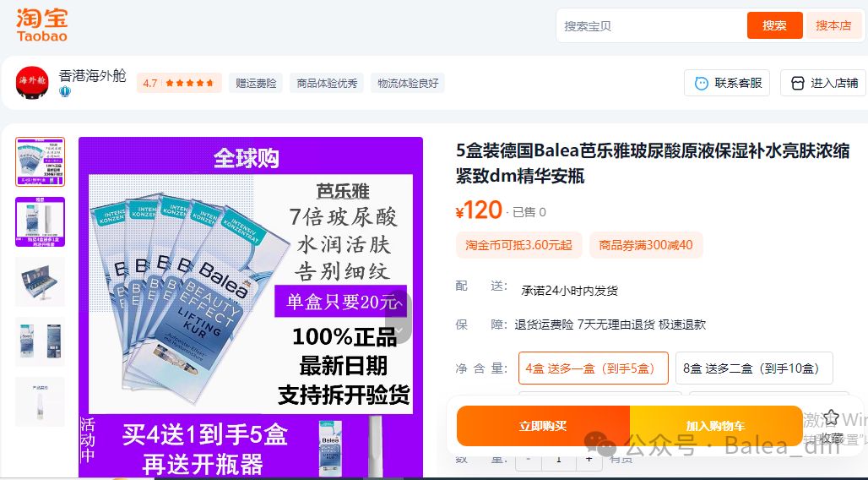View the fifth thumbnail of single ampoule

coord(40,402)
